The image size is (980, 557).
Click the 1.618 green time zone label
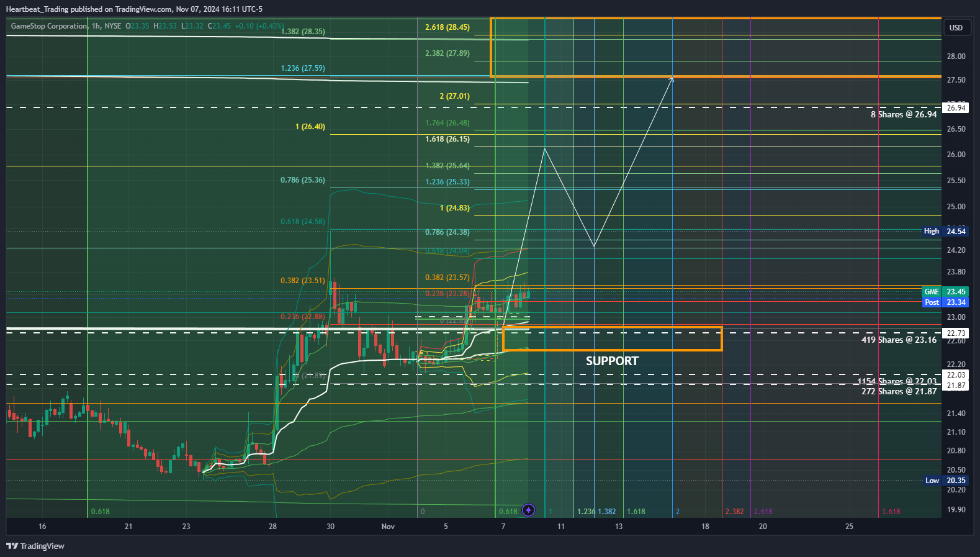point(636,512)
